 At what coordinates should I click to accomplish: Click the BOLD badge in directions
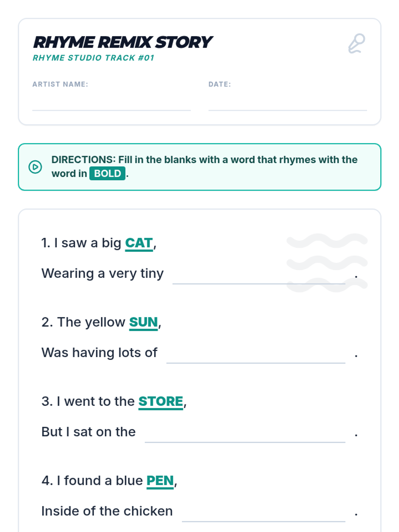click(x=107, y=174)
